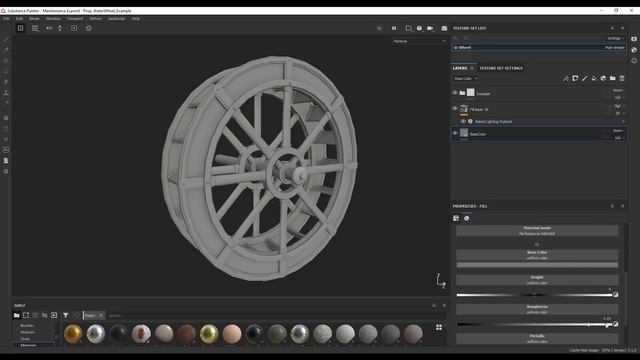Image resolution: width=640 pixels, height=360 pixels.
Task: Open the Edit menu
Action: click(19, 19)
